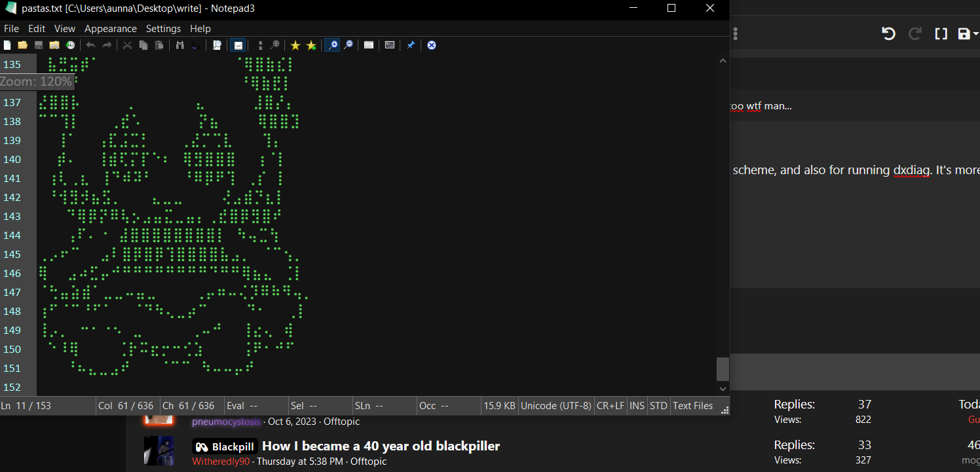Open the Settings menu
Viewport: 980px width, 472px height.
(163, 29)
